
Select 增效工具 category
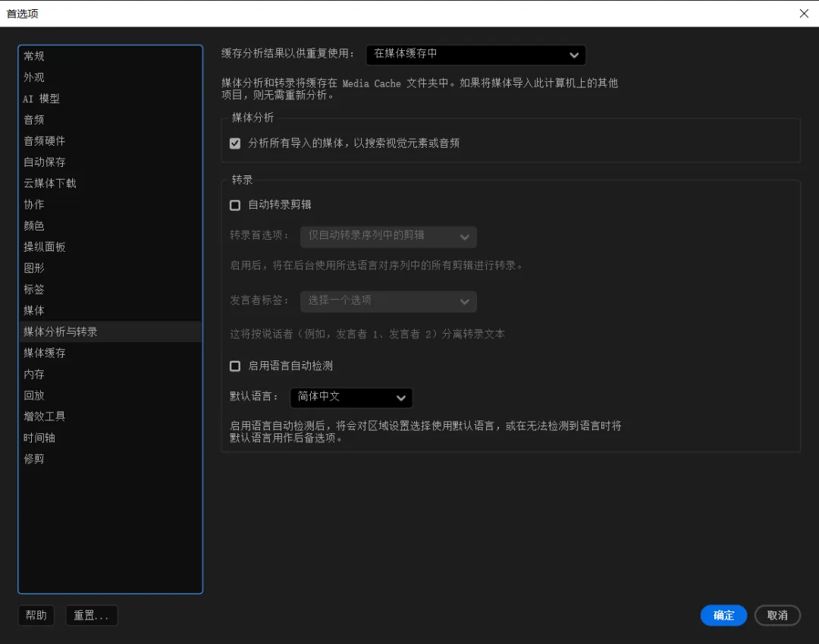[110, 416]
